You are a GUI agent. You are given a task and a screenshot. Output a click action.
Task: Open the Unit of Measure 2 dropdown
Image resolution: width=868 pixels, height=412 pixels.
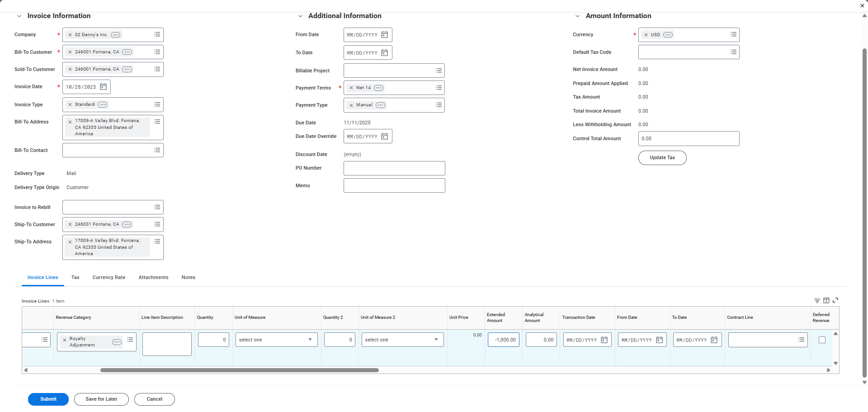pyautogui.click(x=402, y=340)
